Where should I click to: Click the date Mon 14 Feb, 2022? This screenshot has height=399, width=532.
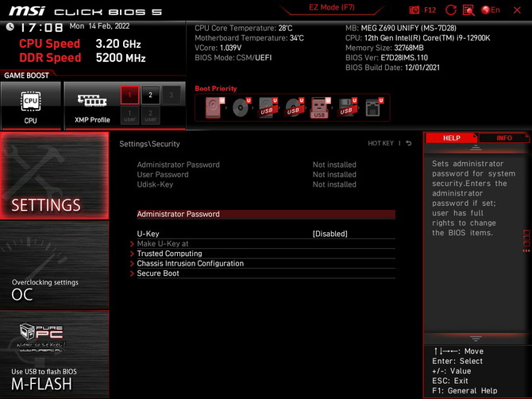click(99, 26)
